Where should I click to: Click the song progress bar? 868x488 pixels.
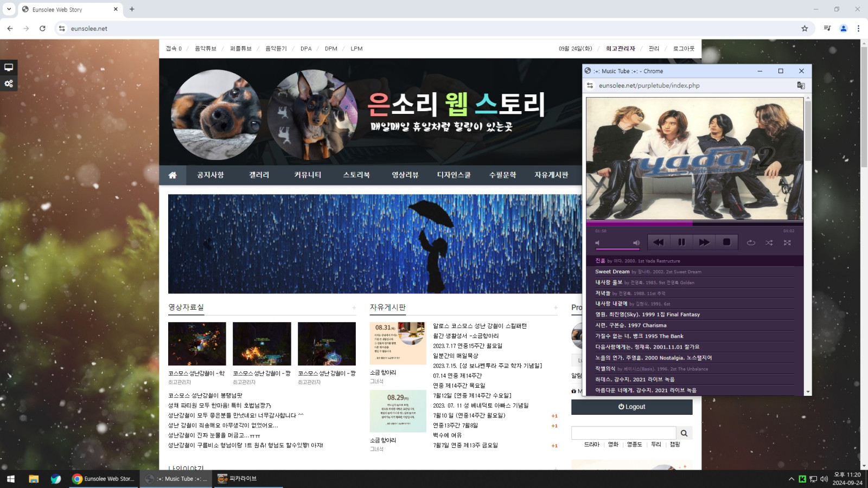694,223
